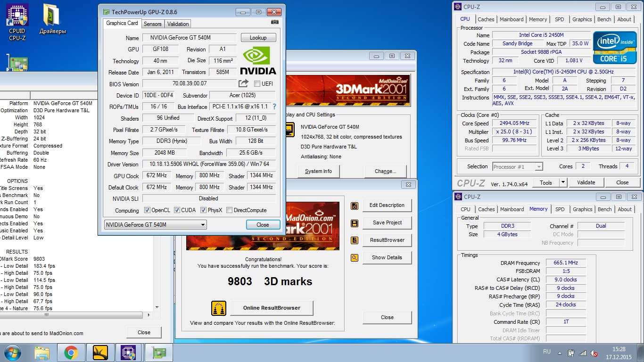Screen dimensions: 644x362
Task: Enable the UEFI checkbox in GPU-Z
Action: point(257,84)
